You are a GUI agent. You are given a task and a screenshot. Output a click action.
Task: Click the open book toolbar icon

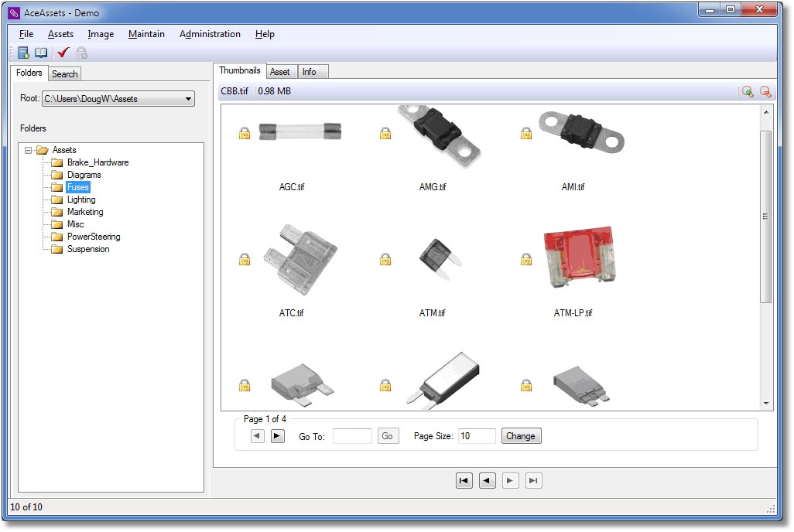[41, 53]
